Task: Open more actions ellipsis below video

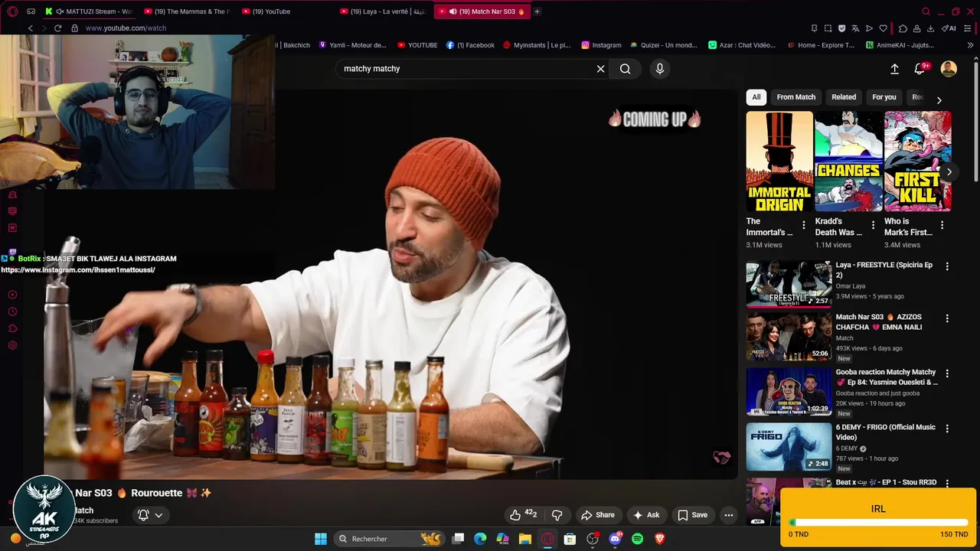Action: (729, 515)
